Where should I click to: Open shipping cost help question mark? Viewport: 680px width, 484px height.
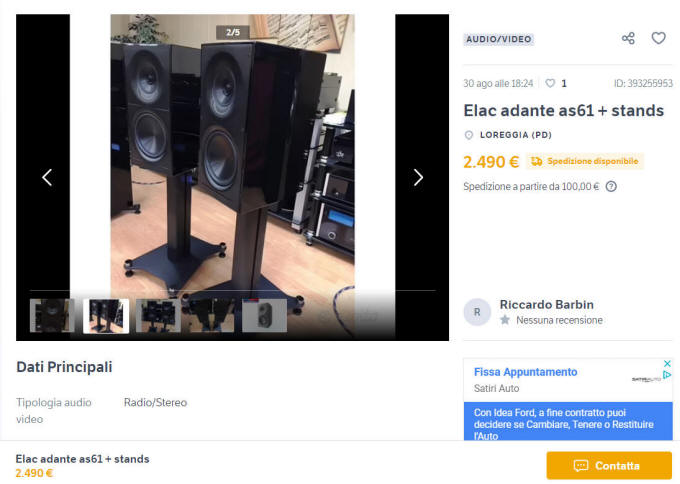pos(611,186)
